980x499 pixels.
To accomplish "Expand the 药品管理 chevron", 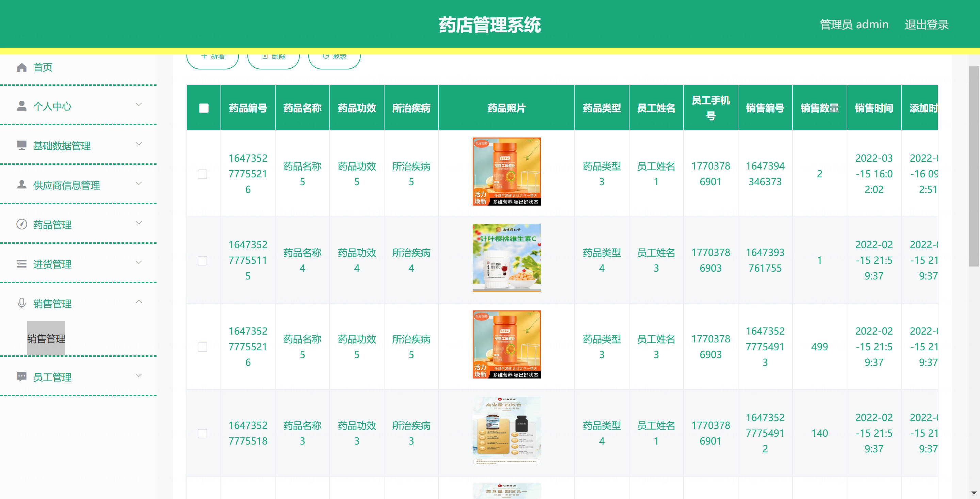I will (x=139, y=223).
